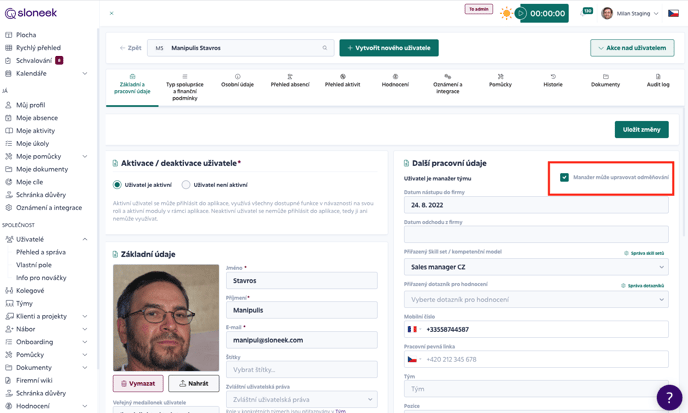Image resolution: width=688 pixels, height=413 pixels.
Task: Click Vytvořit nového uživatele button
Action: pyautogui.click(x=389, y=48)
